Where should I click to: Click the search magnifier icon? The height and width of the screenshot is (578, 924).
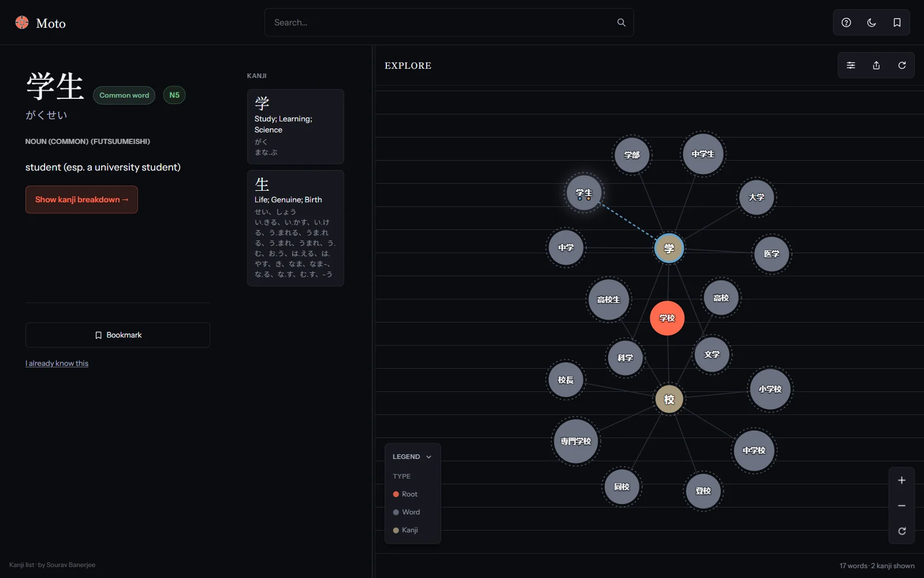621,23
